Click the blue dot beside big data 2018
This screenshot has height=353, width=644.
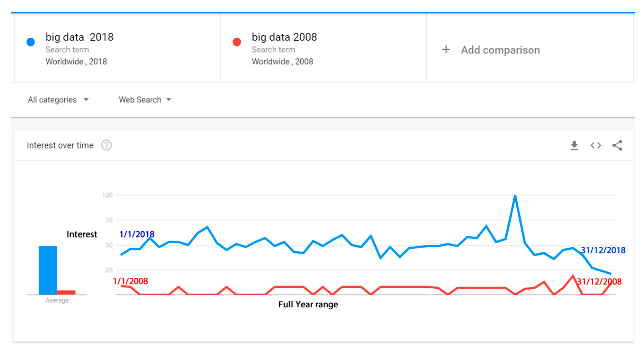click(x=30, y=42)
